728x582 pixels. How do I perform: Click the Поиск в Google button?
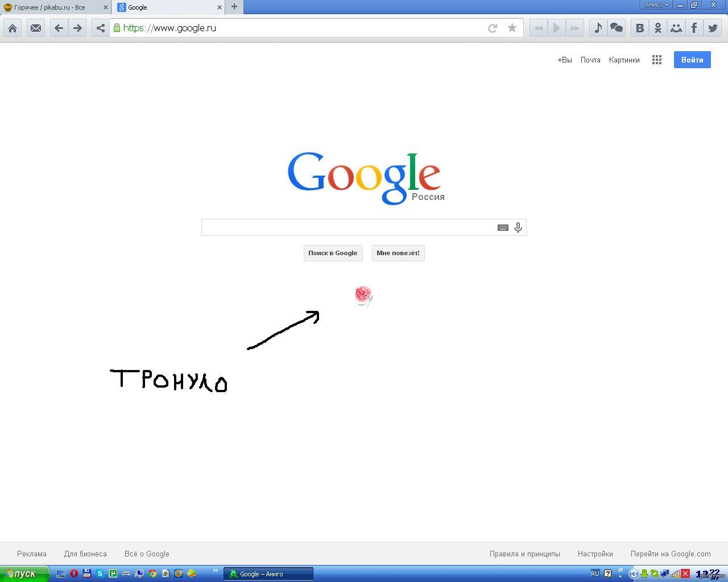tap(333, 253)
